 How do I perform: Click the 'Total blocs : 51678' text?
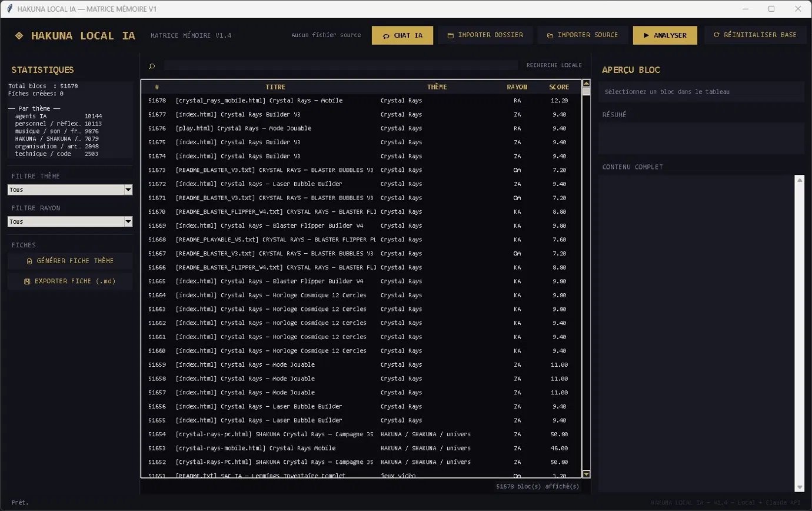43,86
